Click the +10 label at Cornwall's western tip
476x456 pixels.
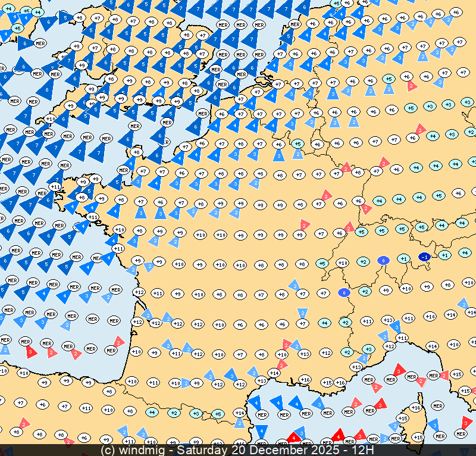[49, 118]
